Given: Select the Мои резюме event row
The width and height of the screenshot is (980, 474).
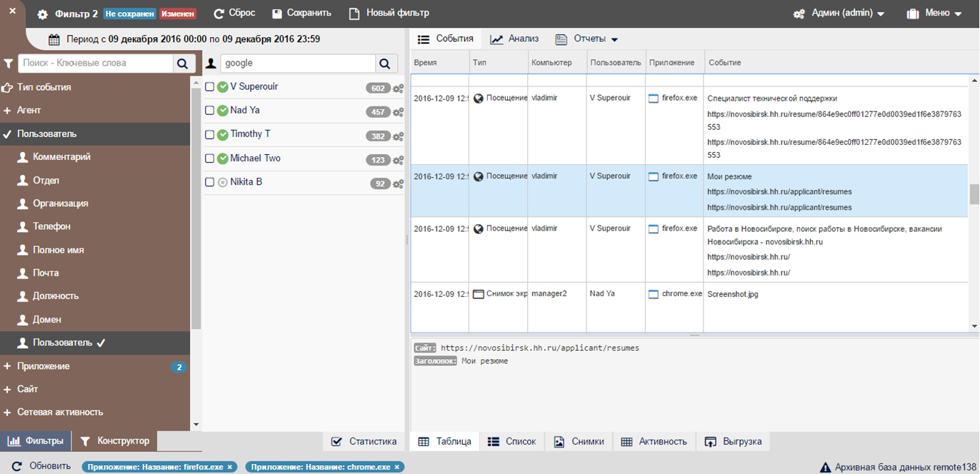Looking at the screenshot, I should tap(689, 191).
